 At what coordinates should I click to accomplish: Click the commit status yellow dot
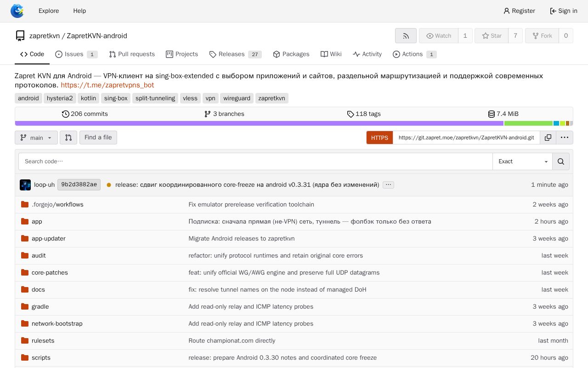[x=109, y=185]
